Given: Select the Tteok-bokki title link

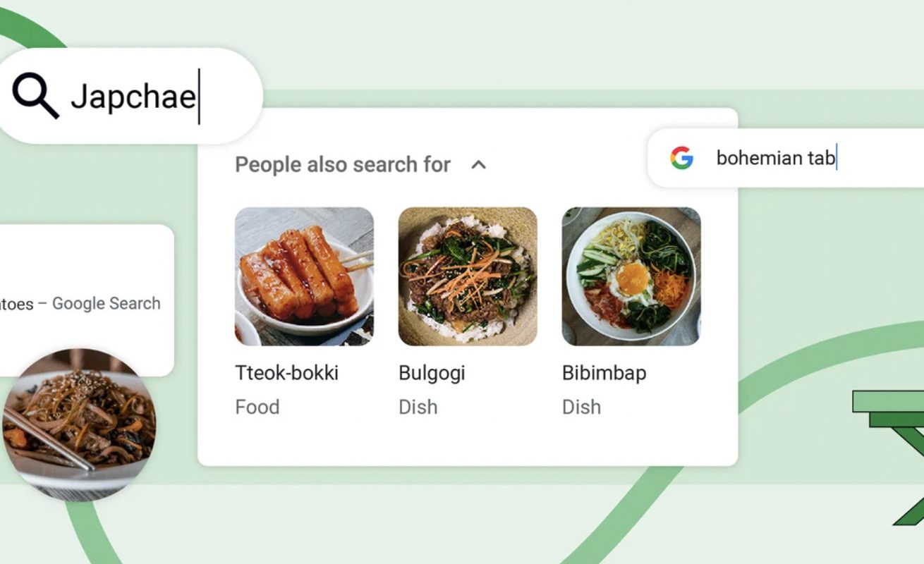Looking at the screenshot, I should (286, 373).
